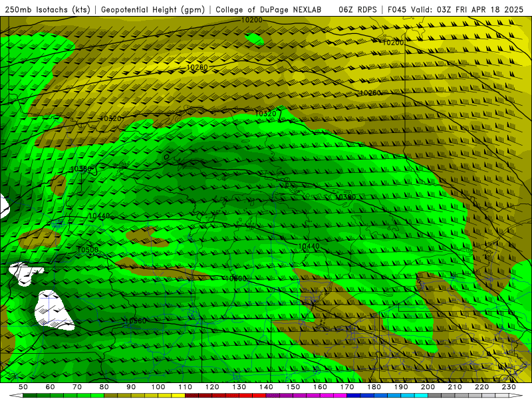
Task: Click the 50 label on the color scale
Action: [x=23, y=387]
